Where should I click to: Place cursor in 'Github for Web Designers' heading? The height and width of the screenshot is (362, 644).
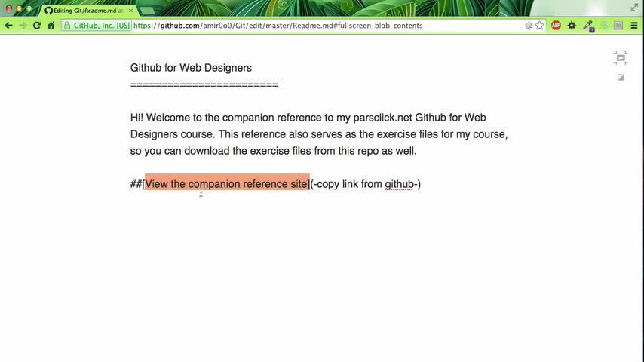pos(191,68)
